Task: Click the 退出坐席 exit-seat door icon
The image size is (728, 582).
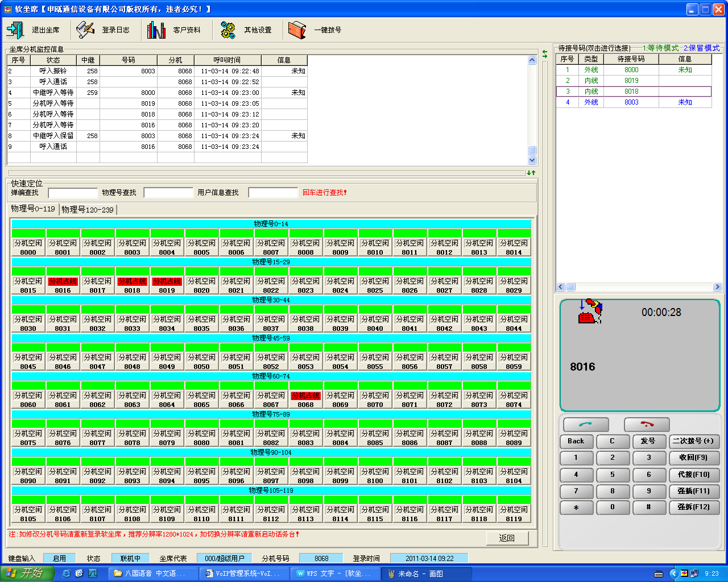Action: (15, 30)
